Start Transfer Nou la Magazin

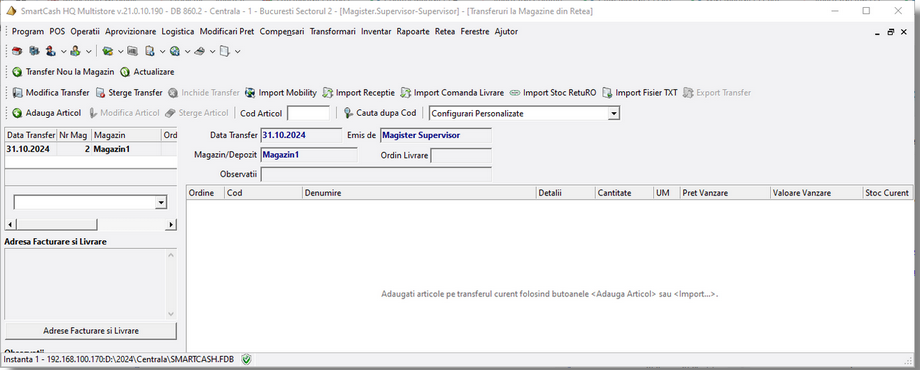[63, 72]
